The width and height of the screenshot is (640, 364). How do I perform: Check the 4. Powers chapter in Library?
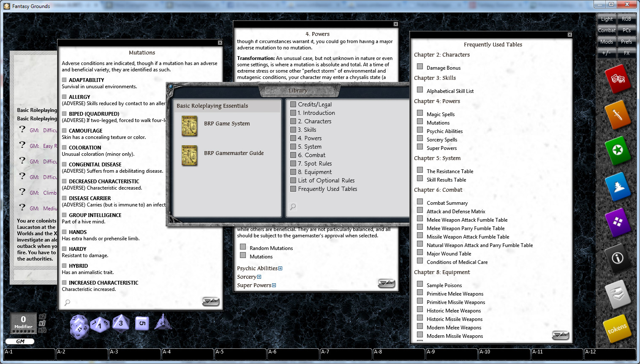pyautogui.click(x=294, y=138)
